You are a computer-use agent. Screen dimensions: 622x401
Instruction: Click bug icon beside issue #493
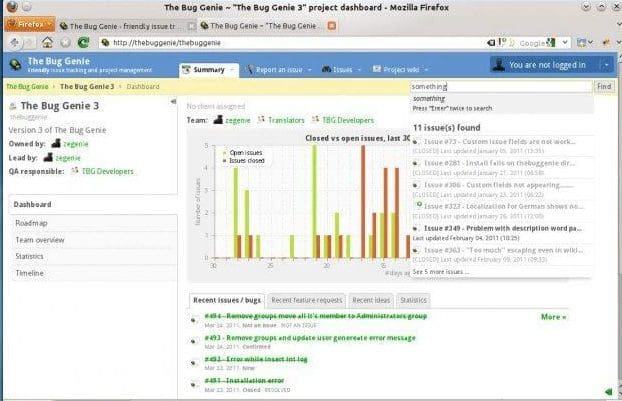coord(195,339)
